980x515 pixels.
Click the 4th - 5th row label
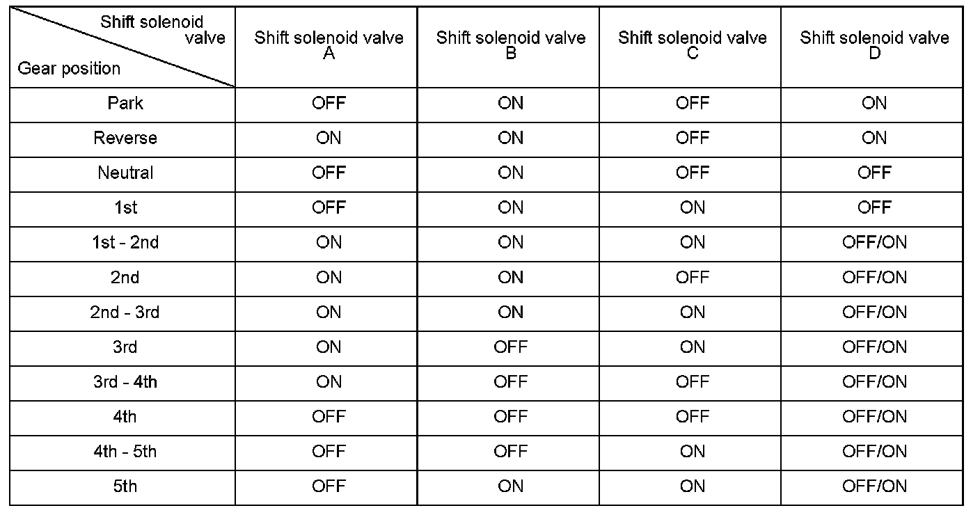[125, 451]
